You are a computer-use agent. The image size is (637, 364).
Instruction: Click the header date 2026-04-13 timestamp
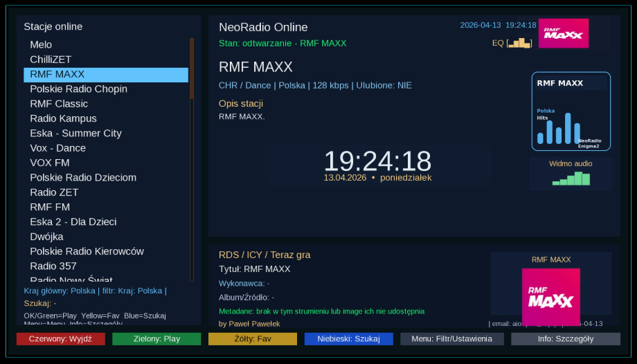pos(498,25)
